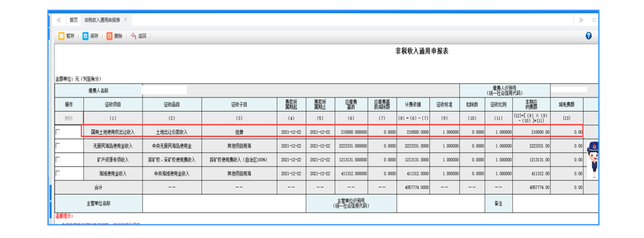Click the 主管单位名称 input field

click(224, 203)
